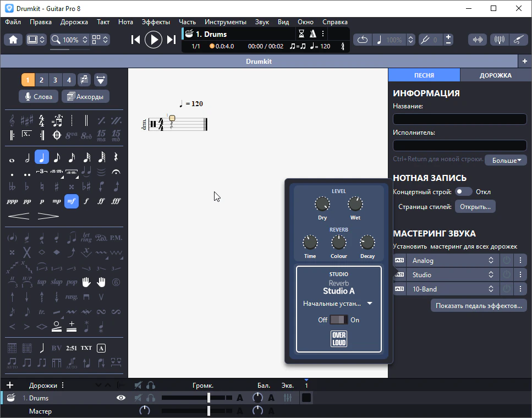Click the Lyrics (Слова) button
This screenshot has height=418, width=532.
(x=39, y=97)
